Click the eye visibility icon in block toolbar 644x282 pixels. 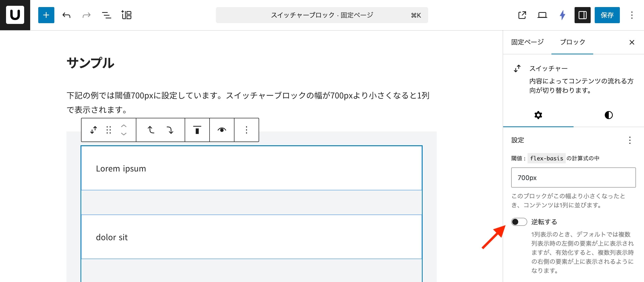[222, 130]
